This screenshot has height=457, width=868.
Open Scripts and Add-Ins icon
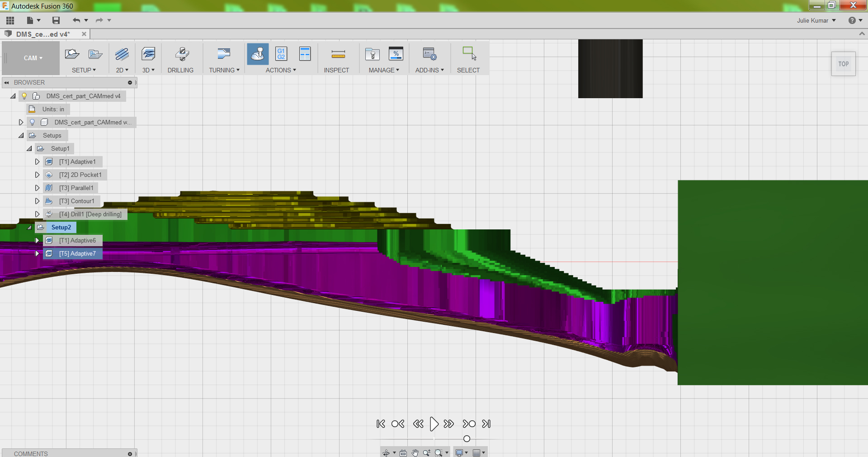pos(429,54)
